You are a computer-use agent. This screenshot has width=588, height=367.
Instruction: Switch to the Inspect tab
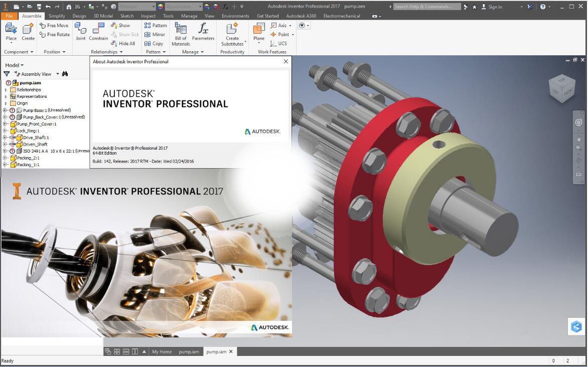point(148,16)
